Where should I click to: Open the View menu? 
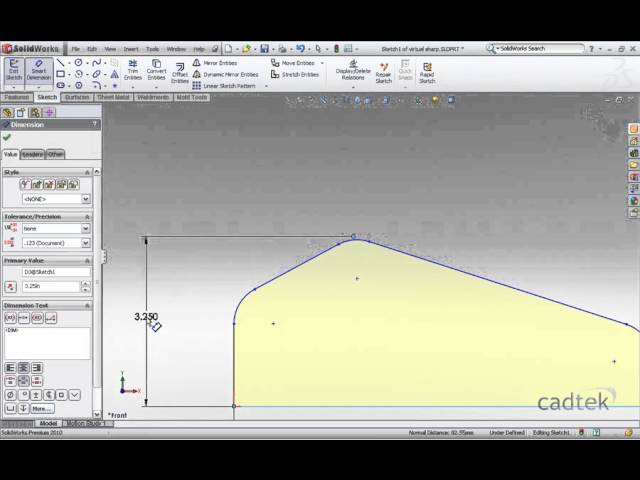tap(110, 49)
